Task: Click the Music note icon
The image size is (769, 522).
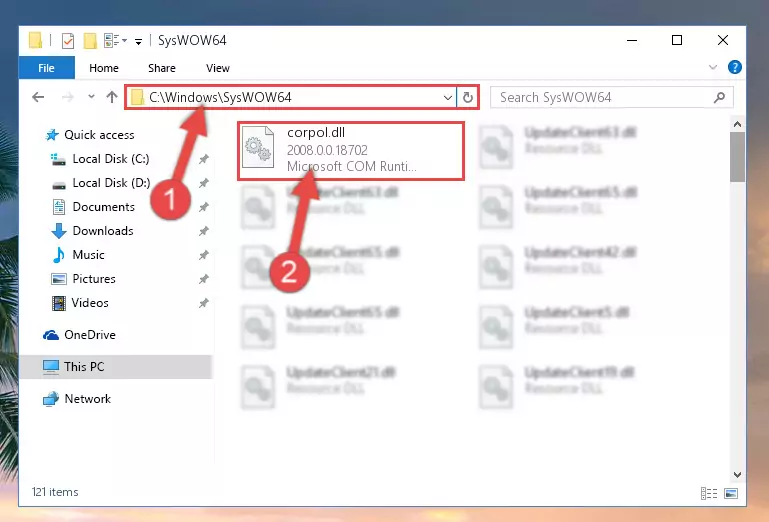Action: pos(58,255)
